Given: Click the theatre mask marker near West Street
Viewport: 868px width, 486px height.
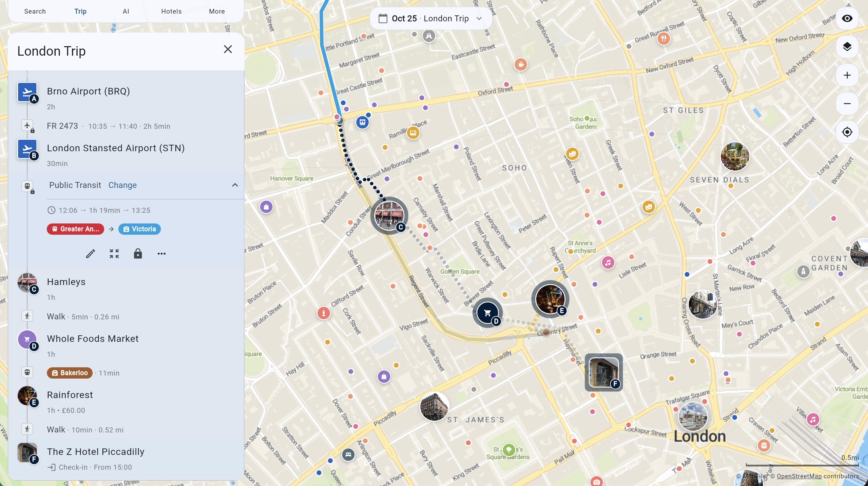Looking at the screenshot, I should click(x=648, y=207).
